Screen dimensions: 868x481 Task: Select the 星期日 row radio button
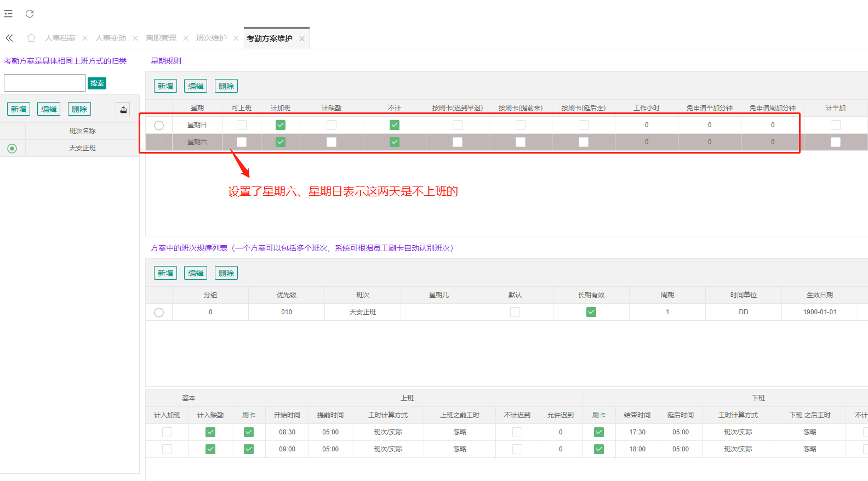(159, 125)
